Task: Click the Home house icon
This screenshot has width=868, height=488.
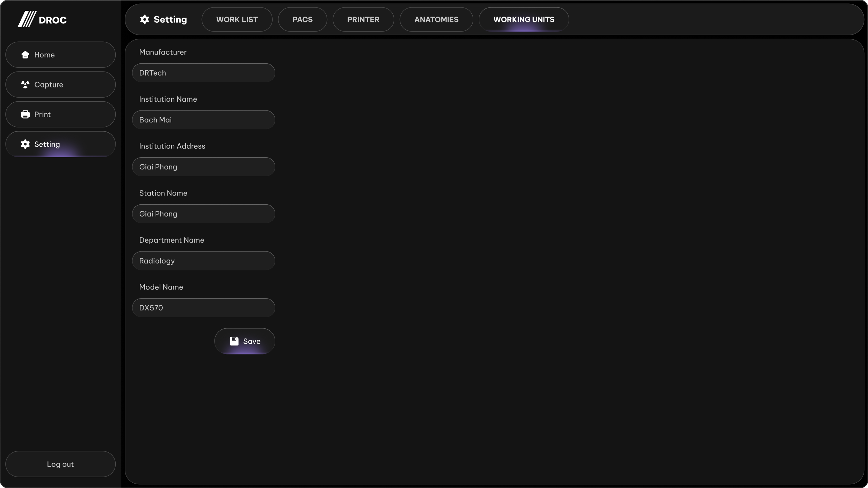Action: 25,55
